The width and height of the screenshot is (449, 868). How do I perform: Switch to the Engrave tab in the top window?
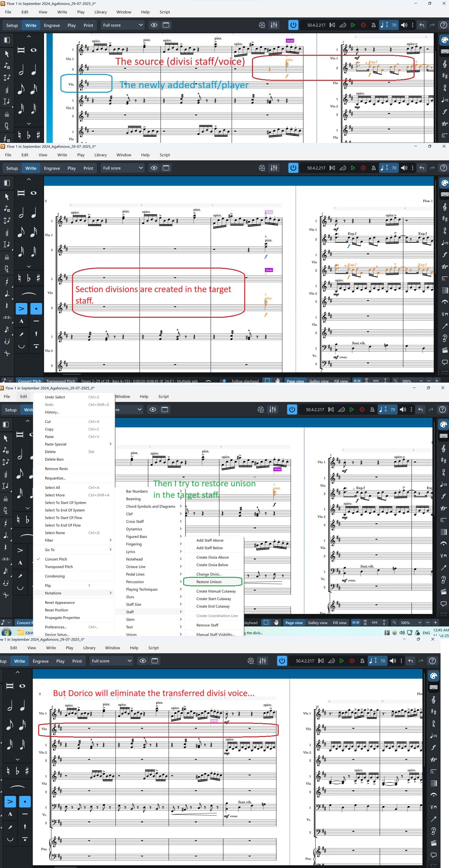[x=52, y=25]
